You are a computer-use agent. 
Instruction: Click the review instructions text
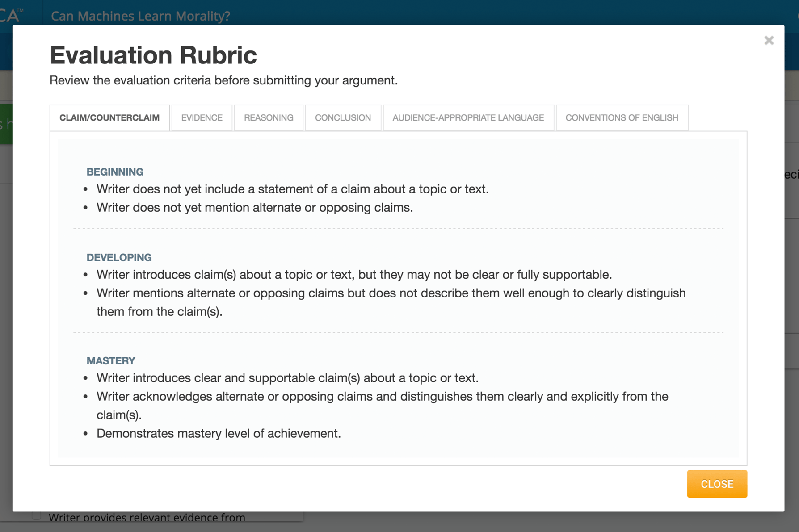223,80
